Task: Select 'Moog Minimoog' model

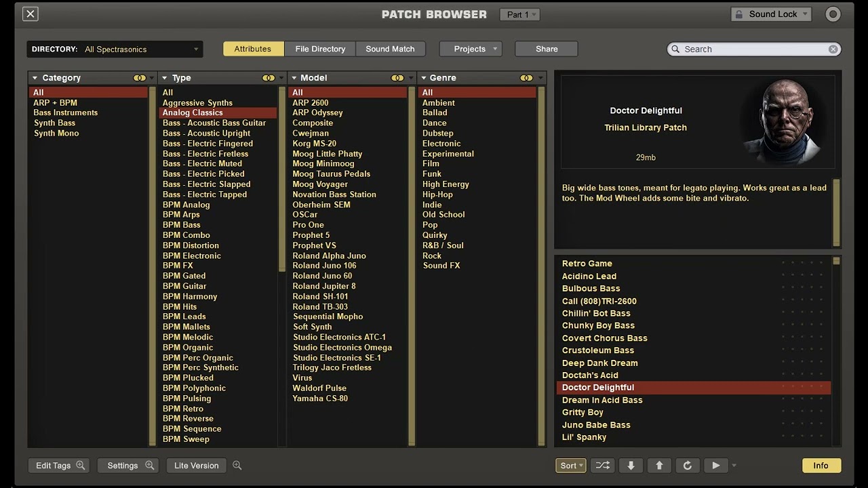Action: coord(347,163)
